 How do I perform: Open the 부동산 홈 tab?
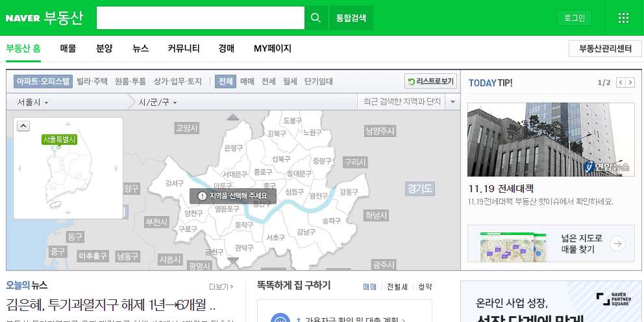23,49
